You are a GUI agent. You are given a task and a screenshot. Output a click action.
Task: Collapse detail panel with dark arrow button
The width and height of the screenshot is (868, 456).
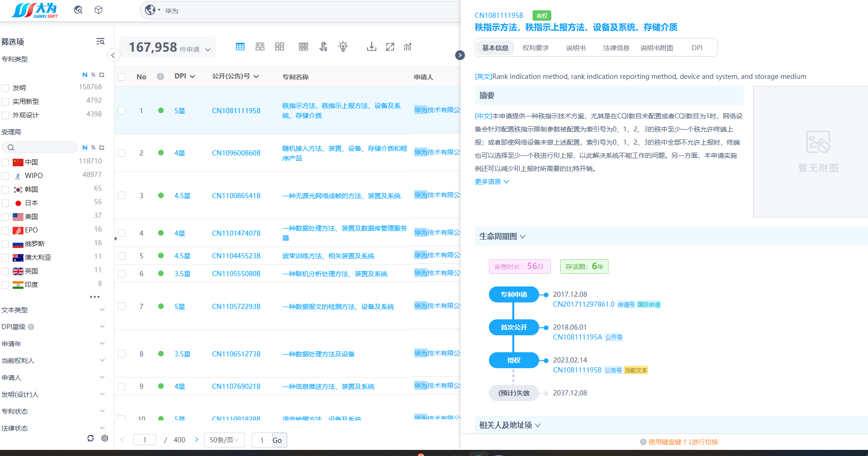[x=460, y=55]
